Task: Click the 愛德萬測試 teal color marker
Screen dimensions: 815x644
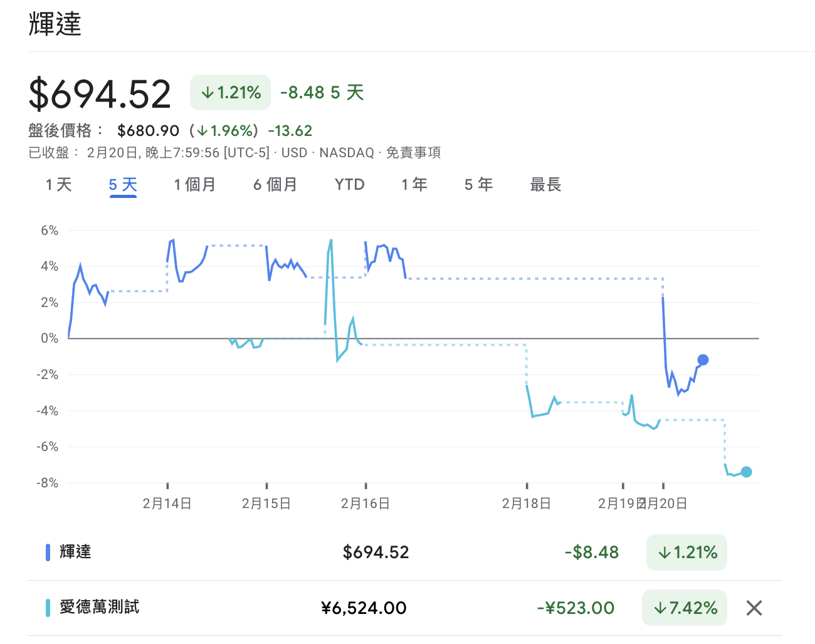Action: (x=48, y=608)
